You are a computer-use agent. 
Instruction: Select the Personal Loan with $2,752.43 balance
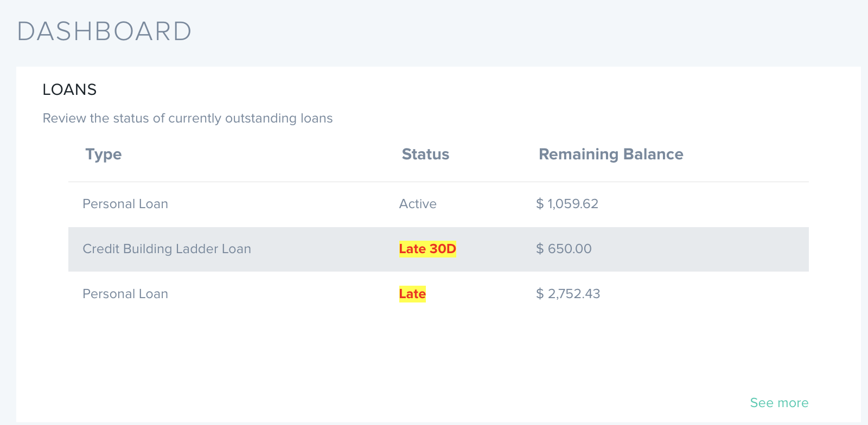[x=125, y=294]
